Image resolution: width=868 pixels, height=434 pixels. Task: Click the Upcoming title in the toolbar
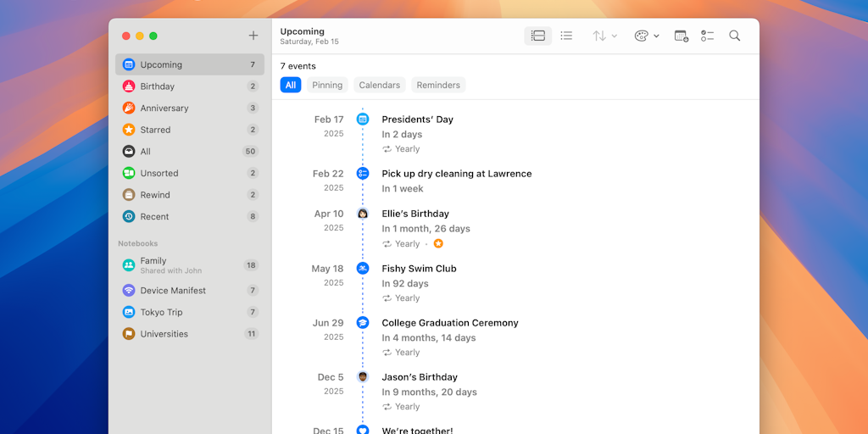303,31
